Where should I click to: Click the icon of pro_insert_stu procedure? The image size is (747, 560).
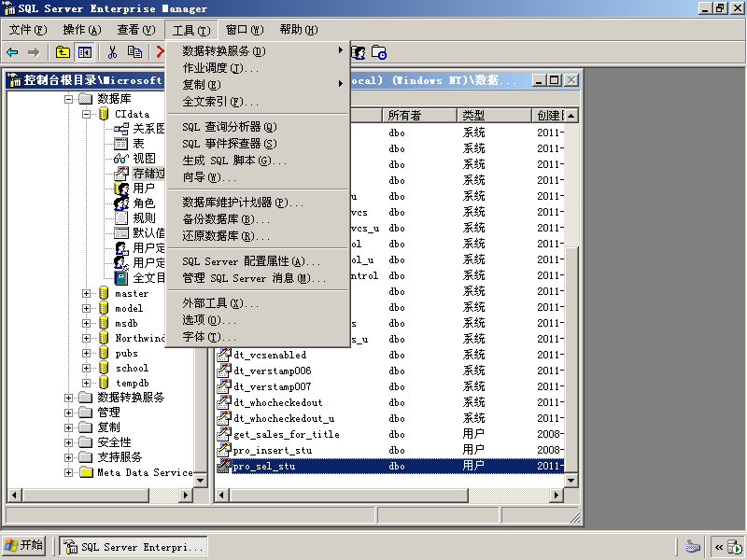click(224, 450)
